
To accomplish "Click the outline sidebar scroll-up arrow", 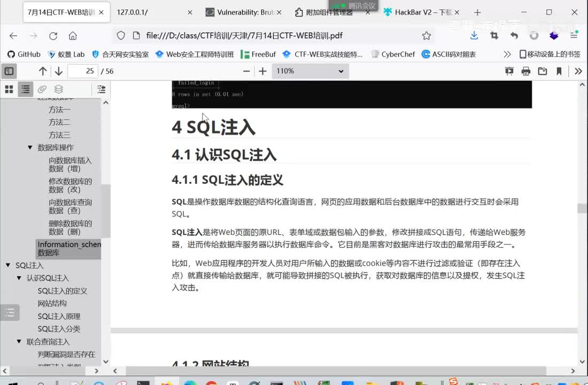I will [106, 103].
